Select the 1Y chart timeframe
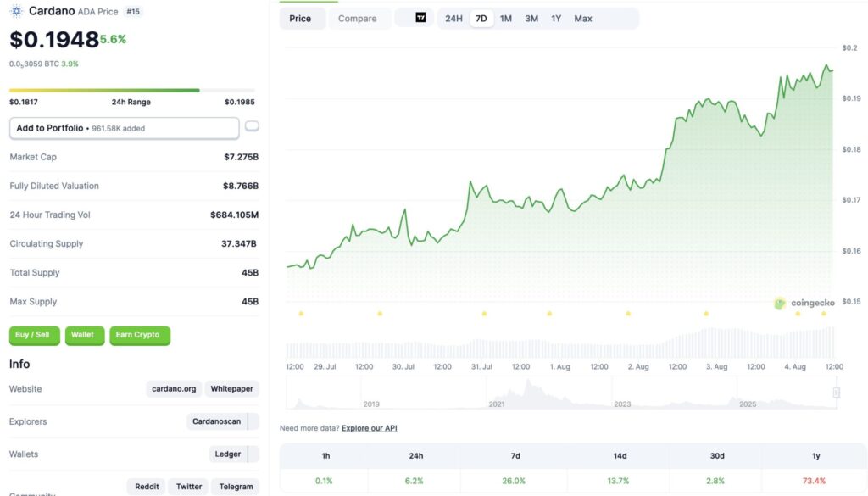 pyautogui.click(x=556, y=19)
